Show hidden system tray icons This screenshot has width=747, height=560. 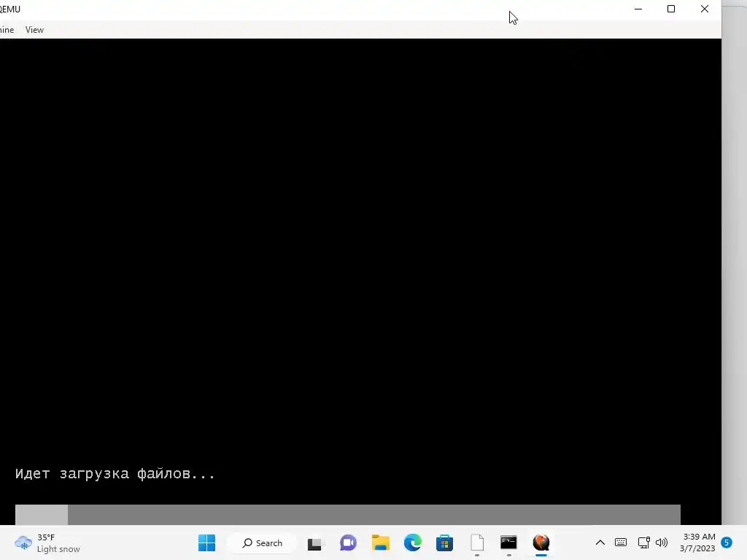pos(600,542)
